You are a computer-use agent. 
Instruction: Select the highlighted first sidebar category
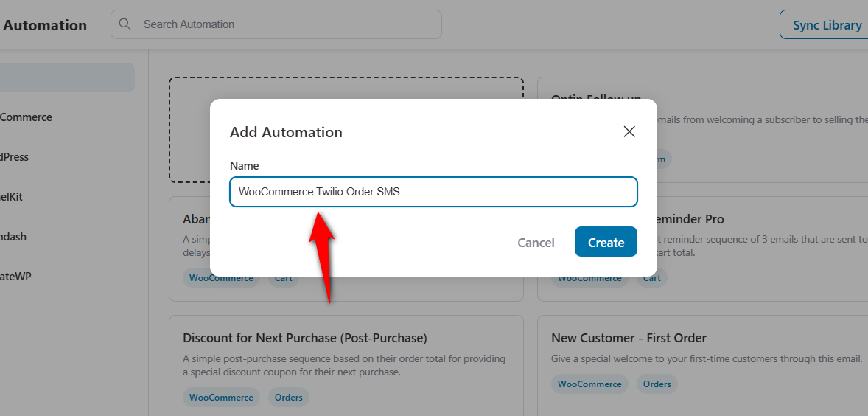click(66, 77)
